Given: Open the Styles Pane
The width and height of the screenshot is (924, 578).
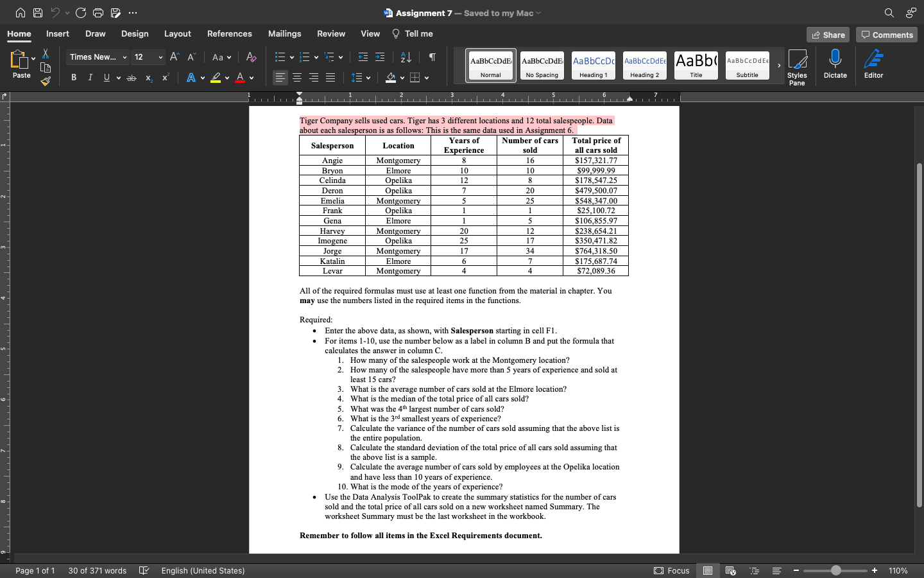Looking at the screenshot, I should (x=797, y=67).
